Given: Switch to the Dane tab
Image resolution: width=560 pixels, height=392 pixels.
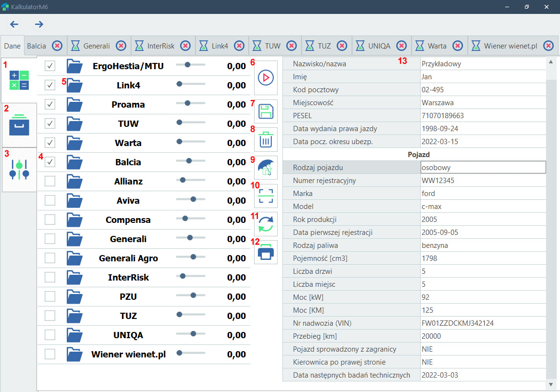Looking at the screenshot, I should [12, 46].
